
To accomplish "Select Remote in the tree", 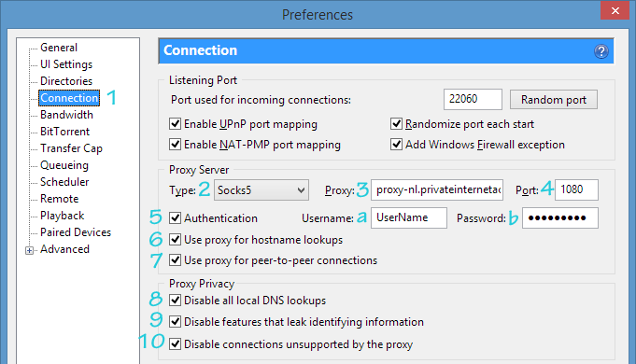I will 59,199.
